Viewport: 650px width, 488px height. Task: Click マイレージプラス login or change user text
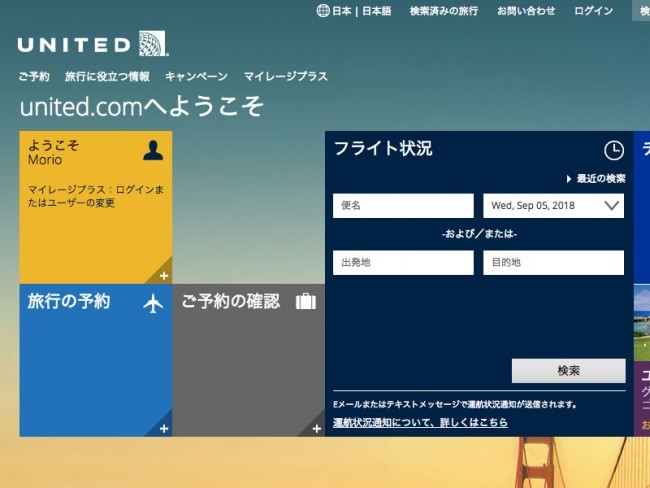[x=96, y=196]
